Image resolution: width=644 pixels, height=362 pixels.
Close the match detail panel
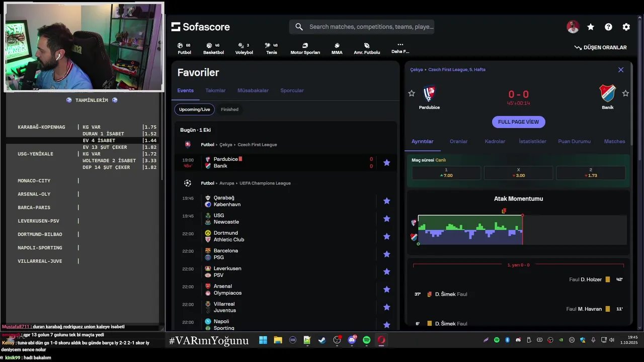621,70
